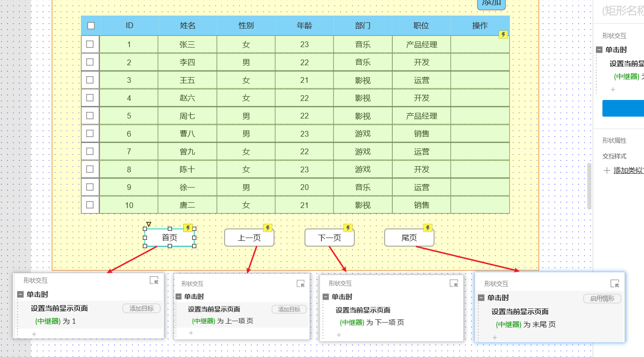
Task: Check the checkbox for row 曾九
Action: click(x=90, y=151)
